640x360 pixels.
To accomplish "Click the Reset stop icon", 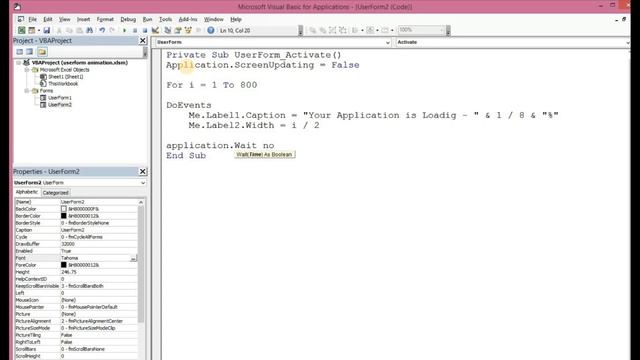I will pos(144,30).
